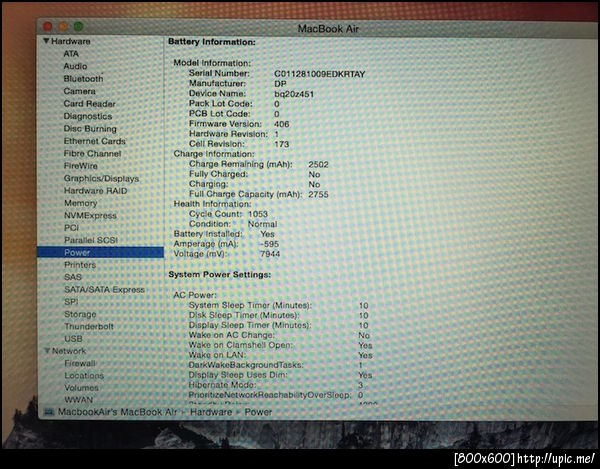The image size is (600, 469).
Task: Select NVMExpress in the sidebar
Action: coord(90,215)
